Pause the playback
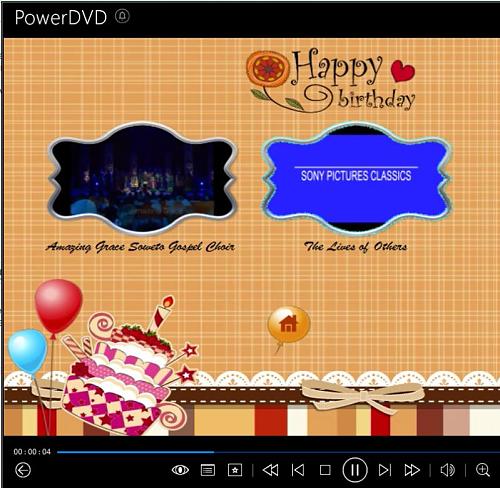 click(355, 470)
